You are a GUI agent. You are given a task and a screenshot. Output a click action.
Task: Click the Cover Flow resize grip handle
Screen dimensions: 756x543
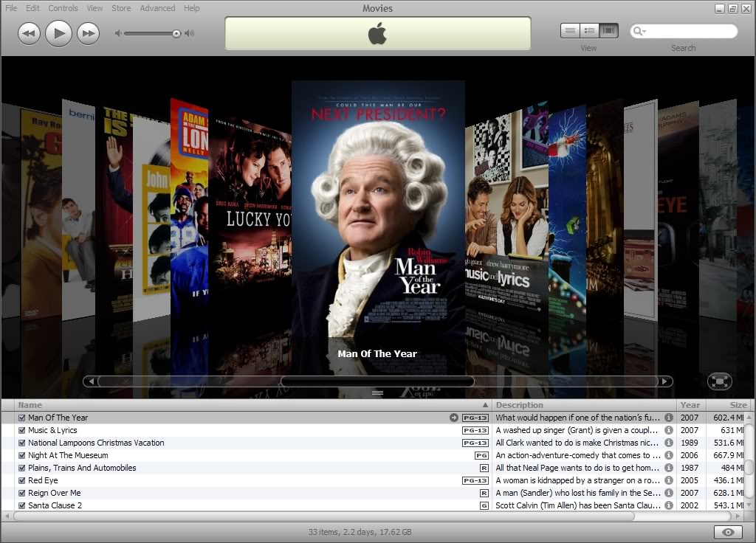[377, 393]
